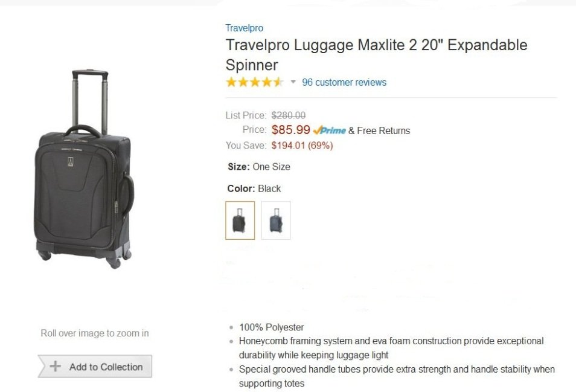Click the plus icon on Add to Collection
The height and width of the screenshot is (392, 576).
56,367
